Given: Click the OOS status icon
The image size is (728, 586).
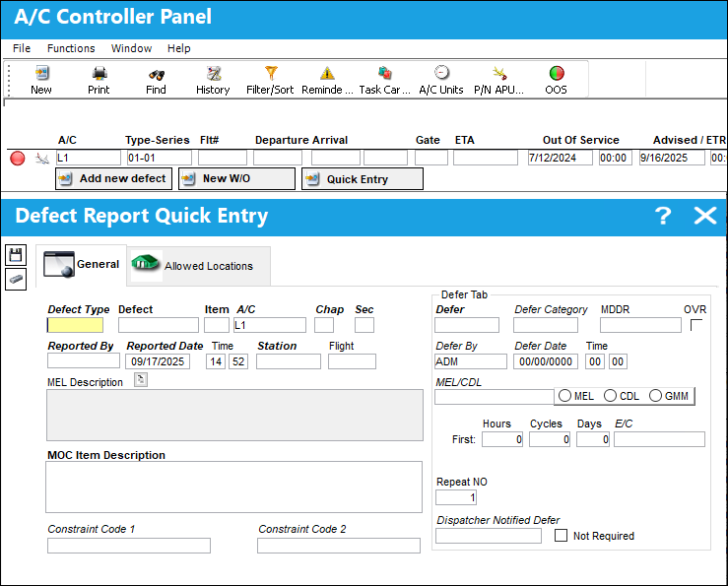Looking at the screenshot, I should (557, 73).
